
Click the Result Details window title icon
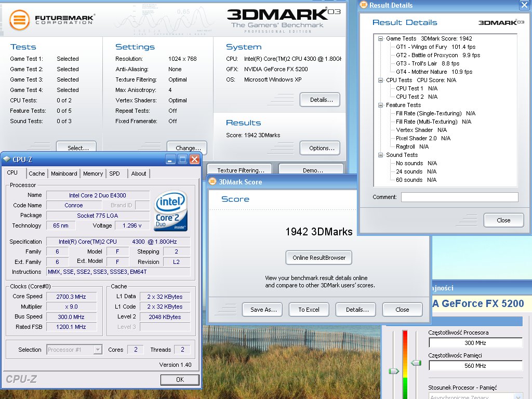pyautogui.click(x=364, y=5)
